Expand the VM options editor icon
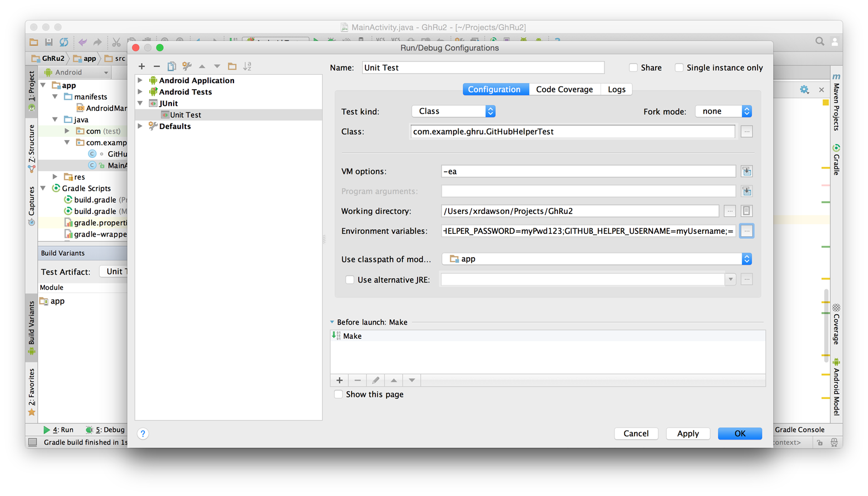 coord(747,171)
